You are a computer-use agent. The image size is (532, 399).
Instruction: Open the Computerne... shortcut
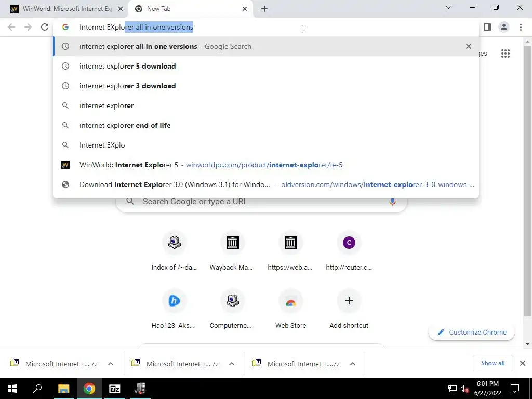232,310
